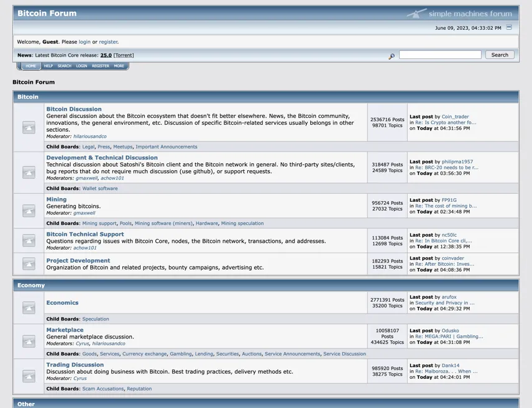
Task: Open the Services child board
Action: click(109, 354)
